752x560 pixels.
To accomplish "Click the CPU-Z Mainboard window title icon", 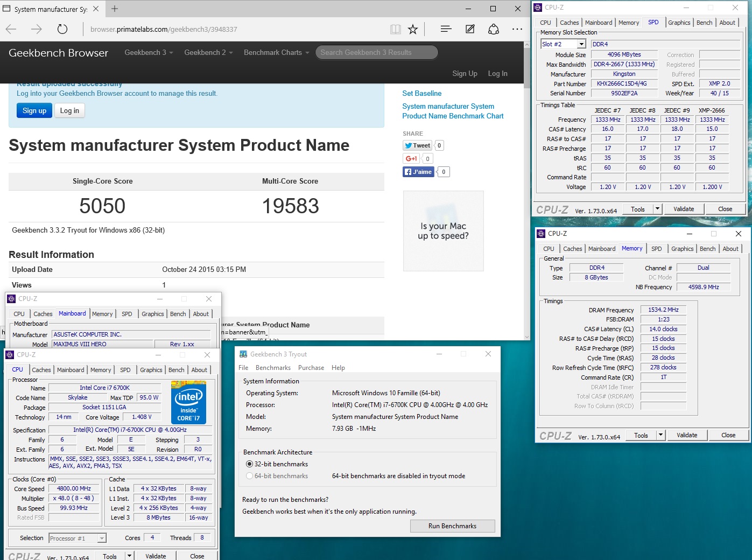I will coord(11,299).
